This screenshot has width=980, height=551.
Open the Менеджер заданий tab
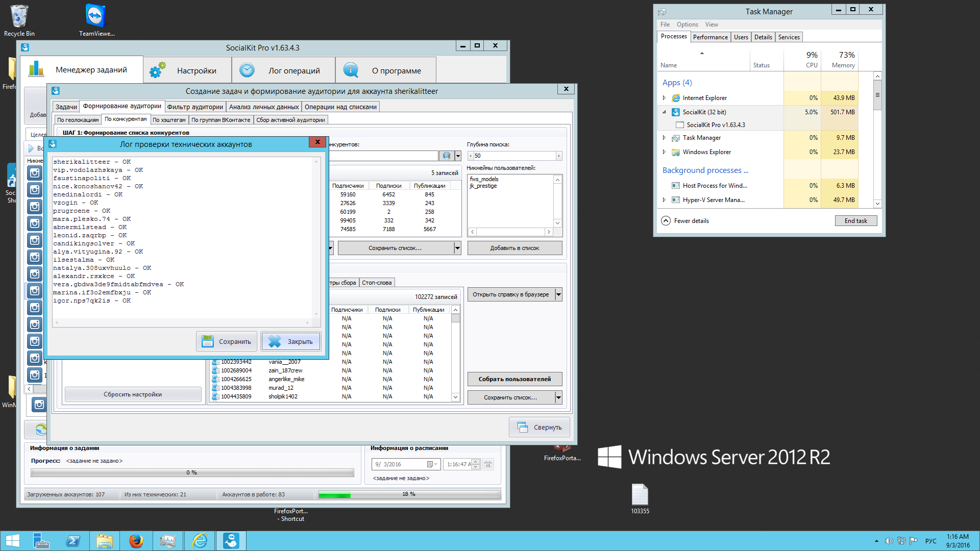click(82, 70)
